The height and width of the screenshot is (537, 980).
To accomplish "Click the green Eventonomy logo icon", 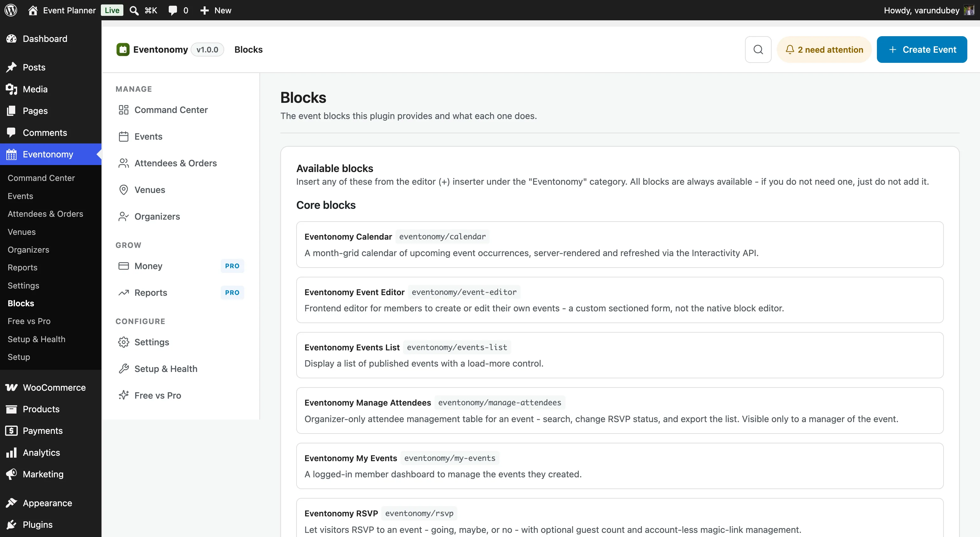I will 123,50.
